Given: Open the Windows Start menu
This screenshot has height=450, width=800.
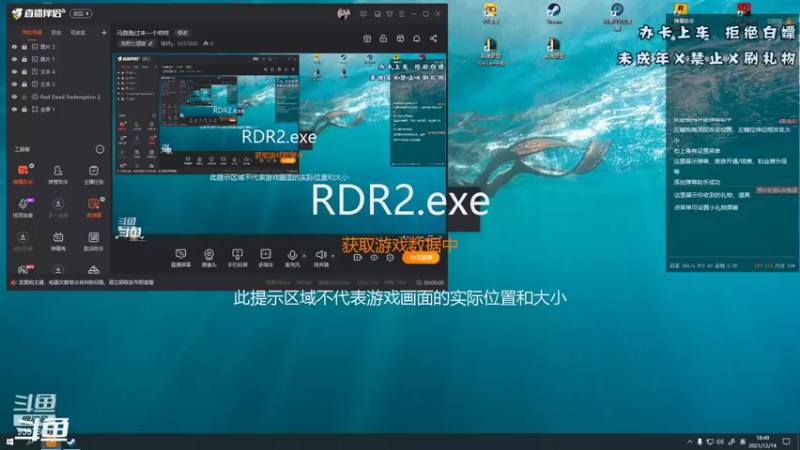Looking at the screenshot, I should (x=9, y=442).
